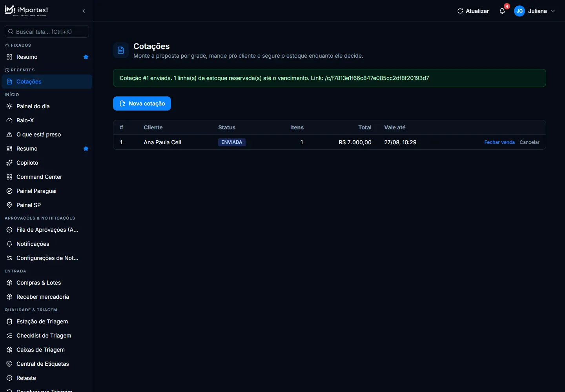Viewport: 565px width, 392px height.
Task: Unpin Resumo star under Fixados
Action: pyautogui.click(x=86, y=57)
